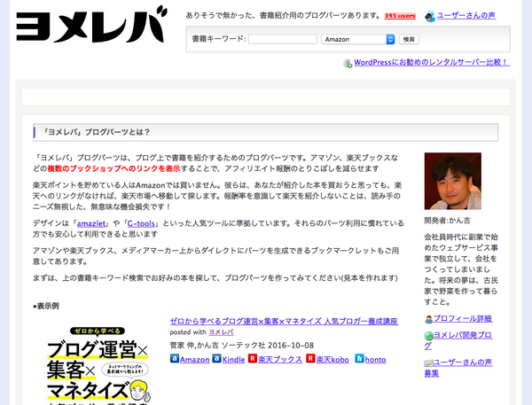532x405 pixels.
Task: Open the ユーザーさんの声募集 link
Action: (458, 368)
